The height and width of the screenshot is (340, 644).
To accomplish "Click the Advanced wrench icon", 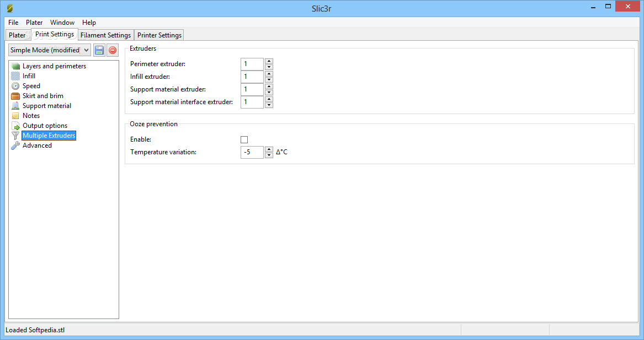I will point(15,145).
